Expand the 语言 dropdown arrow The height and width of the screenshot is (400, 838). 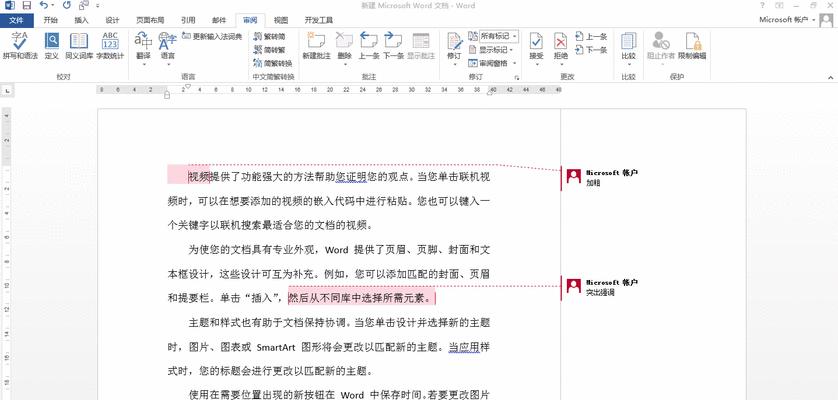coord(168,65)
